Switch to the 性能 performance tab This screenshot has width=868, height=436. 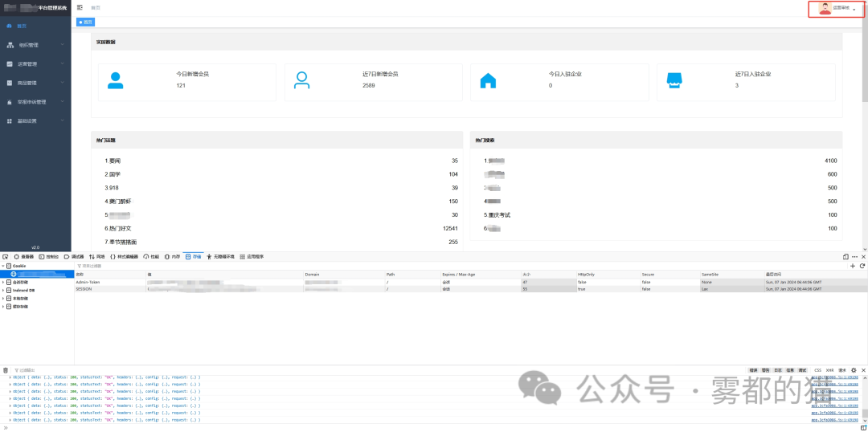[151, 257]
